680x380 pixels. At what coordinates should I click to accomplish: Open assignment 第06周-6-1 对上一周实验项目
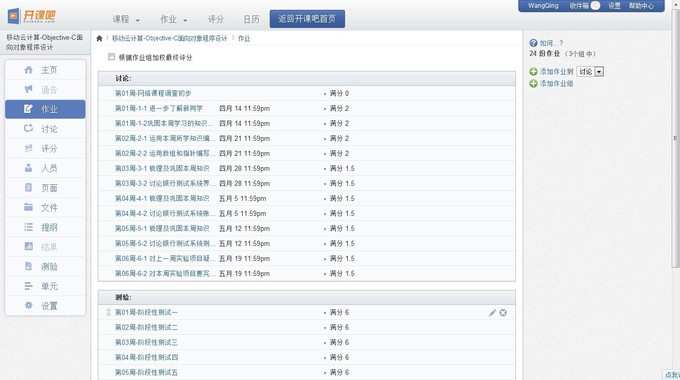click(x=165, y=258)
